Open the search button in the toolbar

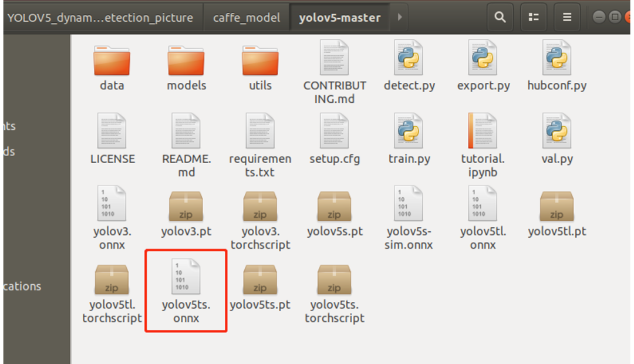pos(500,17)
